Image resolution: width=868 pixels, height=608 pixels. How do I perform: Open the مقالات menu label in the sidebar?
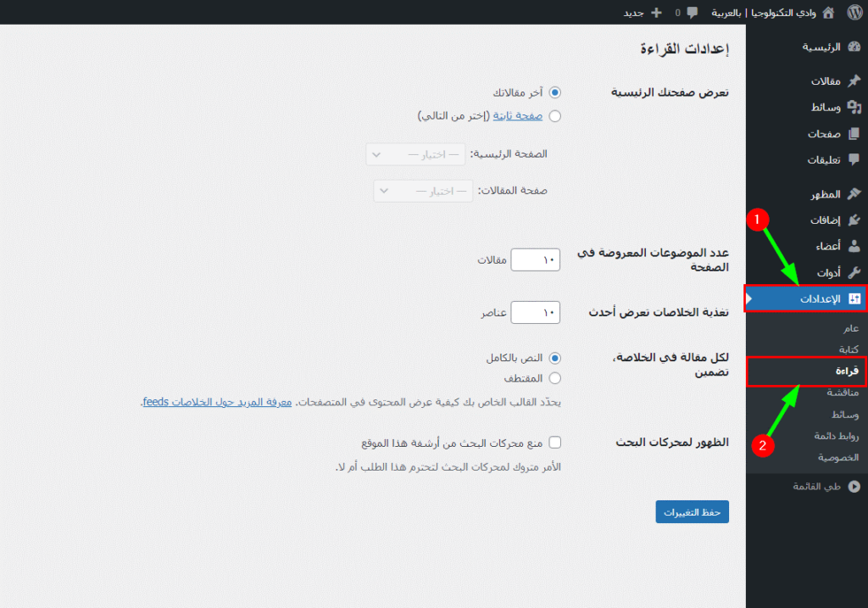(826, 81)
